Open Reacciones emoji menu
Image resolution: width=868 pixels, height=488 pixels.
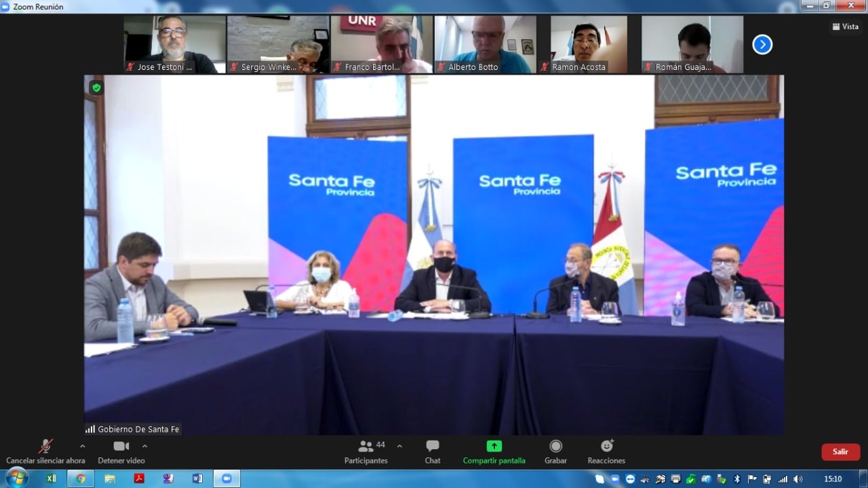(x=607, y=452)
